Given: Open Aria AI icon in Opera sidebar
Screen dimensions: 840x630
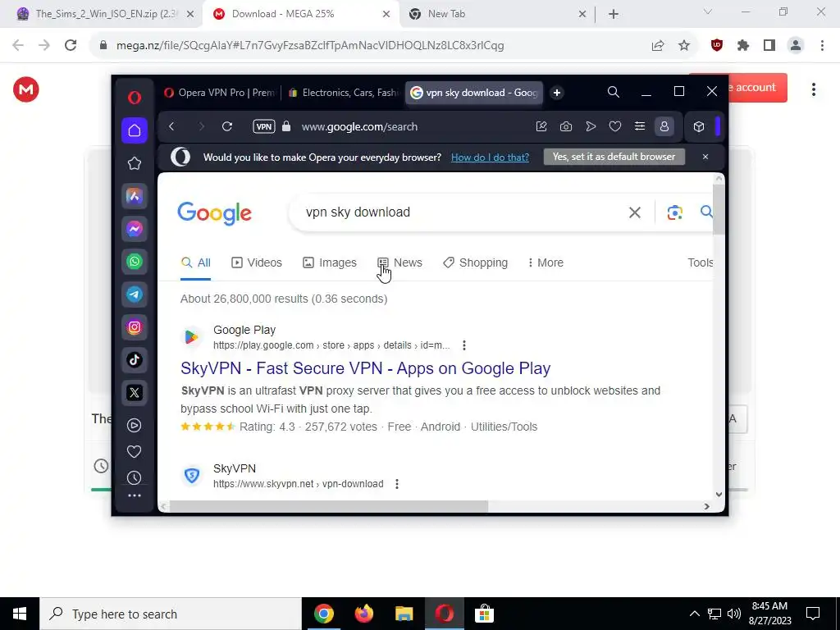Looking at the screenshot, I should click(x=134, y=196).
